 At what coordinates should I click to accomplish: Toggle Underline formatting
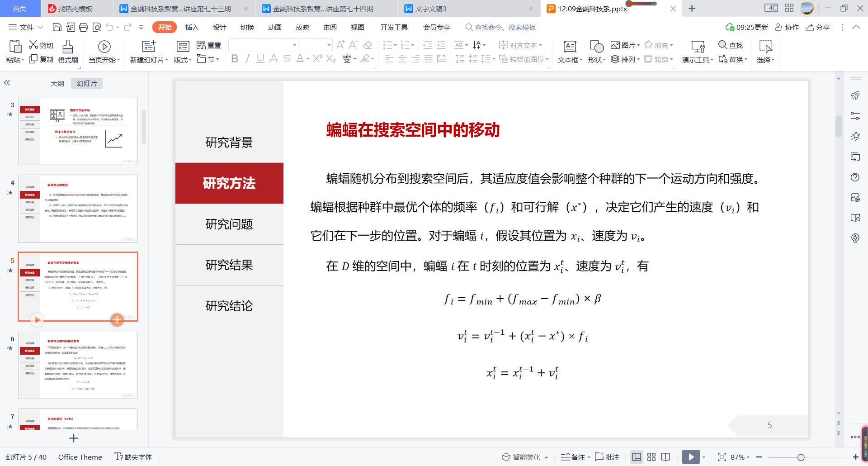pos(260,58)
